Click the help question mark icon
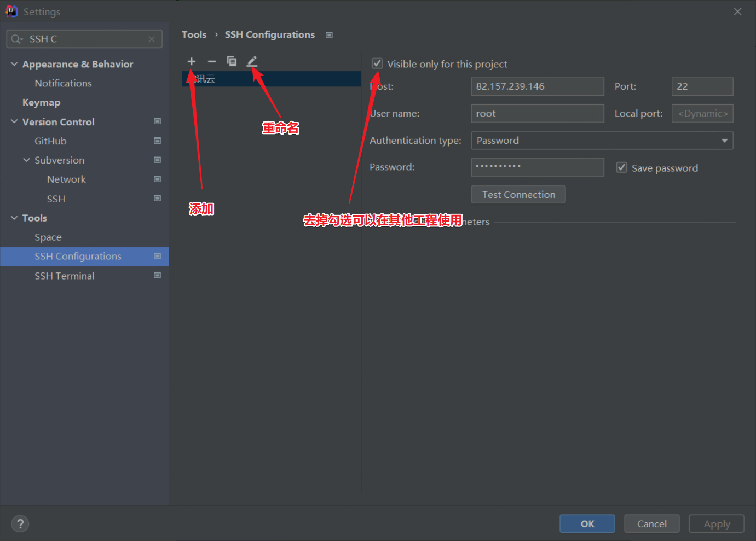This screenshot has width=756, height=541. point(20,523)
